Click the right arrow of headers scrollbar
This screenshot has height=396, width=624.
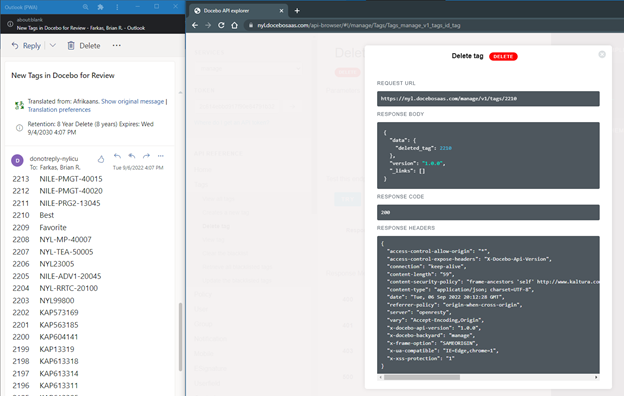596,377
